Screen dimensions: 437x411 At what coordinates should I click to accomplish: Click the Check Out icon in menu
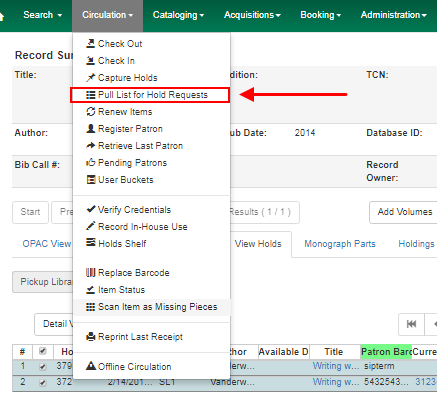coord(90,43)
